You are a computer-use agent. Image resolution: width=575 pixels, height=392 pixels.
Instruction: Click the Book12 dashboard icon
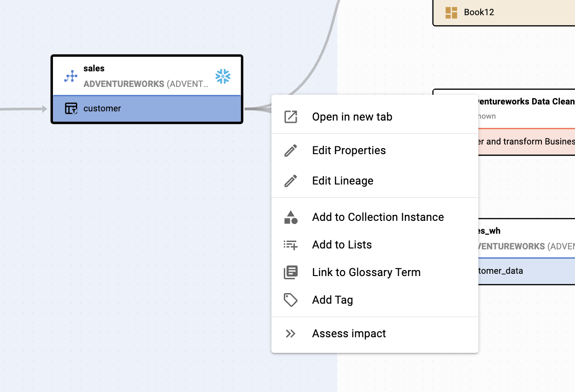(451, 12)
